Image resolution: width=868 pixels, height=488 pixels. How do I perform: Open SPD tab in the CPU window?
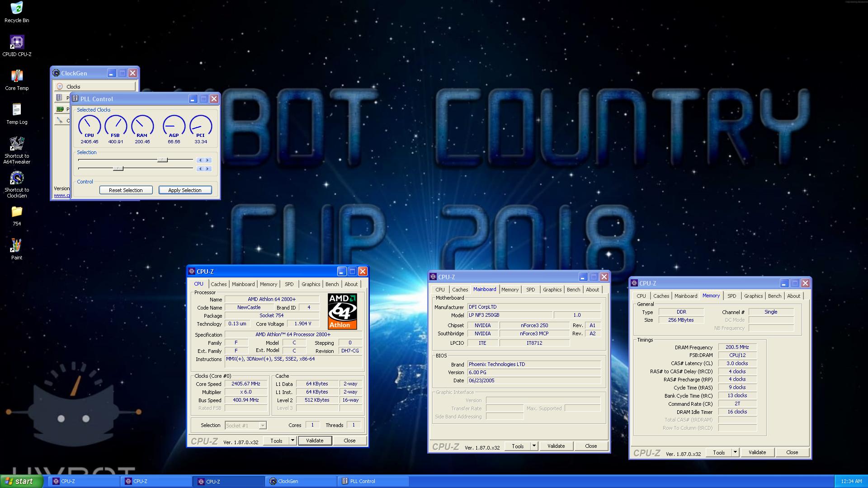coord(289,284)
